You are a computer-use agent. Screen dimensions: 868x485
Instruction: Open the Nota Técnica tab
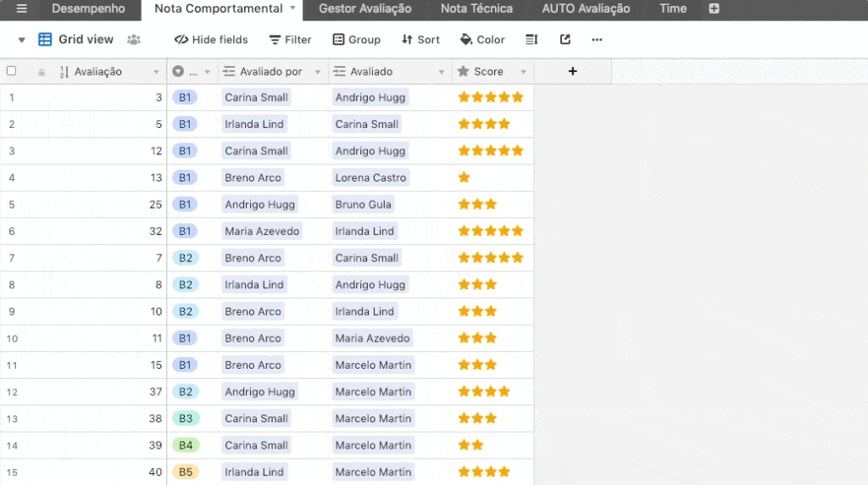pos(476,8)
